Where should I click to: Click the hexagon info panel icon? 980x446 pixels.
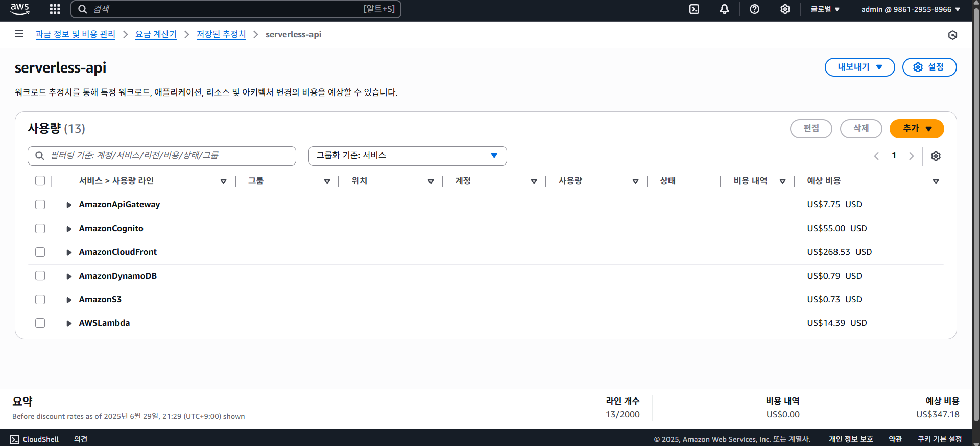952,35
